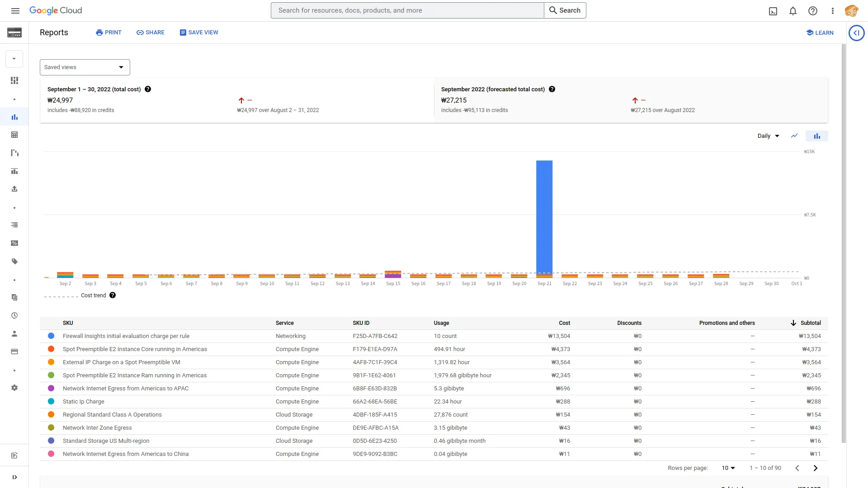
Task: Sort table by Discounts column header
Action: pyautogui.click(x=629, y=323)
